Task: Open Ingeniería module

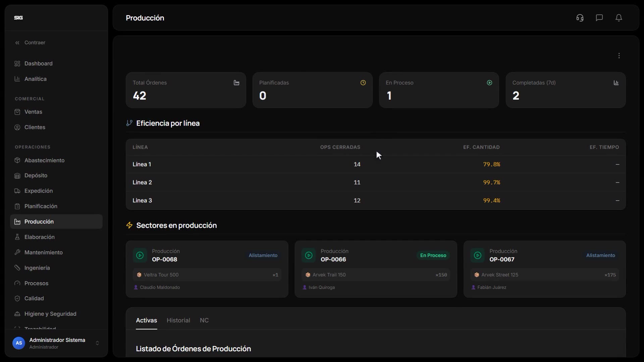Action: pos(56,268)
